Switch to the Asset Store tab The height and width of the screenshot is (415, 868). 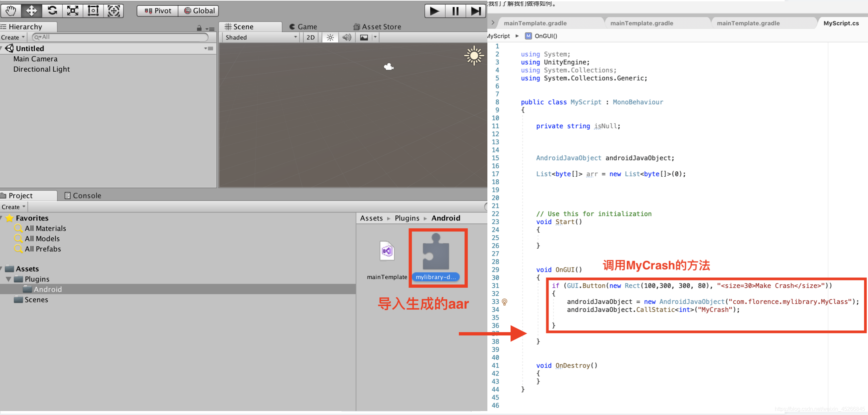click(379, 26)
